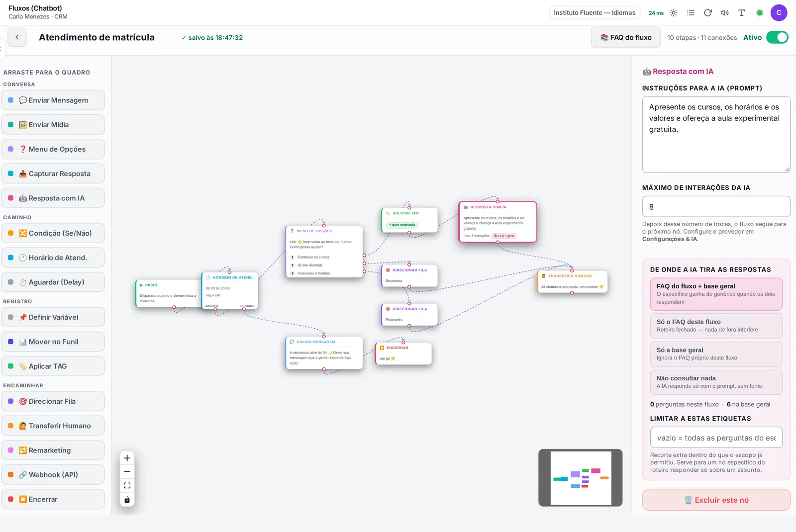Choose 'Só a base geral' option
The width and height of the screenshot is (796, 532).
716,354
